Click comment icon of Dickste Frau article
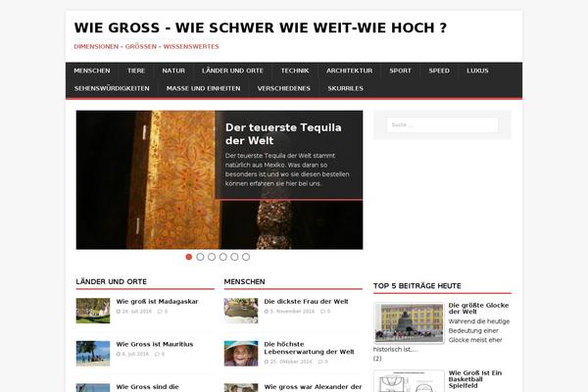Screen dimensions: 588x392 click(322, 312)
